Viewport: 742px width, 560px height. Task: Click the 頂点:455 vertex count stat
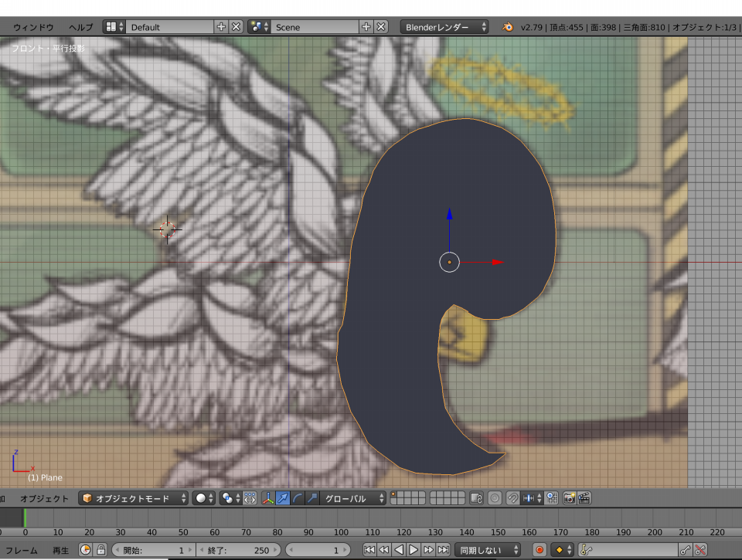click(x=567, y=27)
